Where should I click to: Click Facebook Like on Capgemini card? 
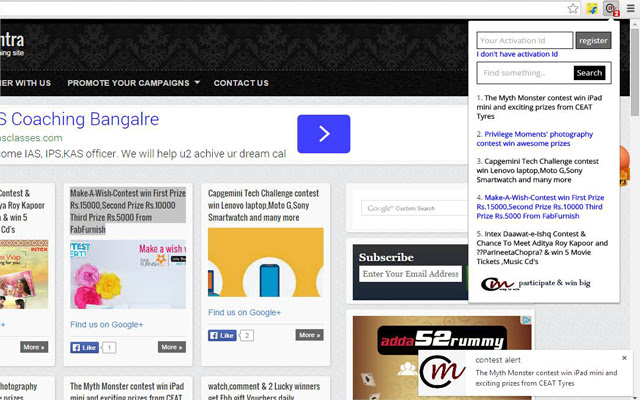coord(222,336)
